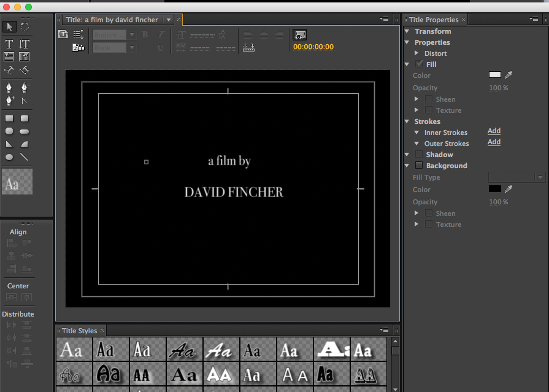Screen dimensions: 549x392
Task: Enable the Background Sheen checkbox
Action: [429, 213]
